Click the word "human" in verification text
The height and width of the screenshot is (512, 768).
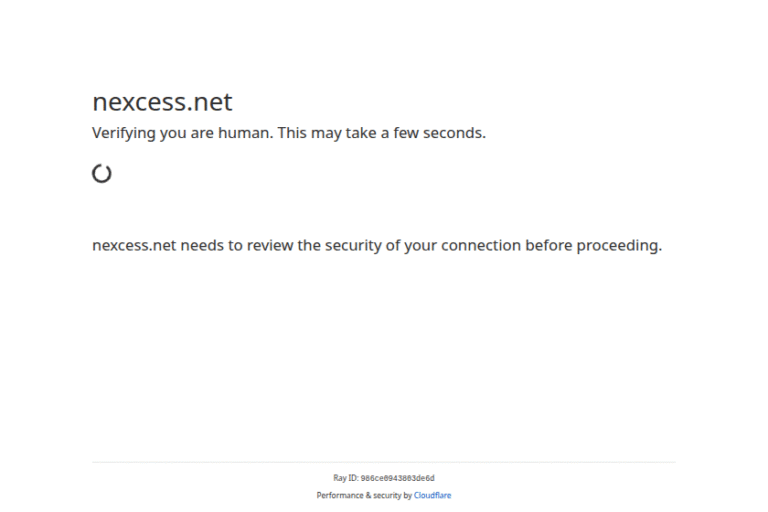coord(246,133)
